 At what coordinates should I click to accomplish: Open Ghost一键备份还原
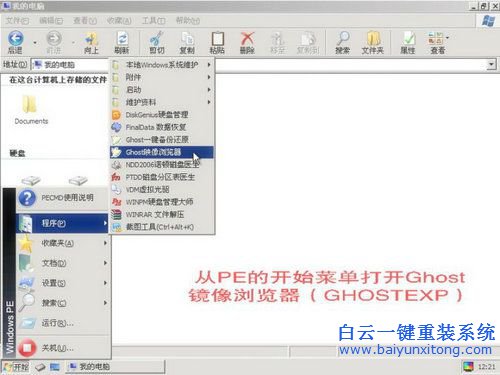pos(162,139)
